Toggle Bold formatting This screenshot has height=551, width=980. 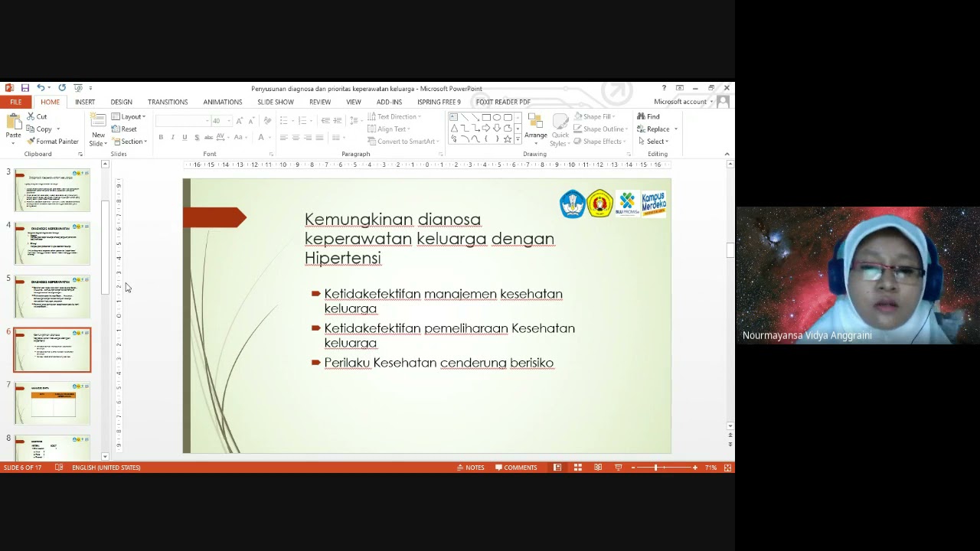pos(161,138)
